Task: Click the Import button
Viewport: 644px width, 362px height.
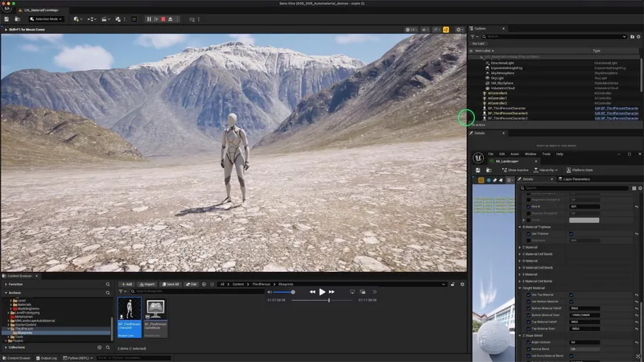Action: [147, 284]
